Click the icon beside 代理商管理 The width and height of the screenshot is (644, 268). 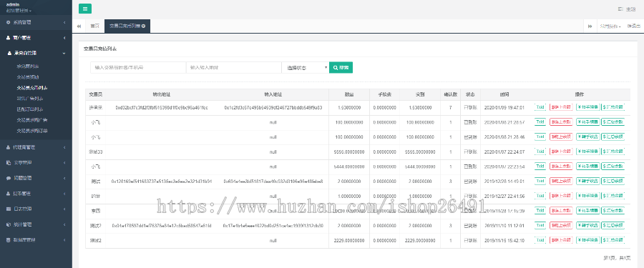[8, 147]
